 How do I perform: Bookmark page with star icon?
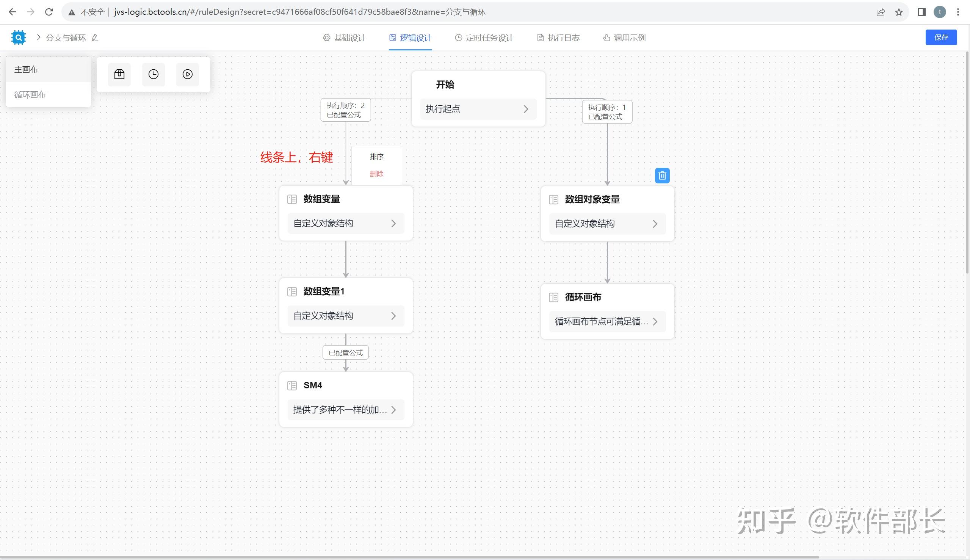[898, 12]
